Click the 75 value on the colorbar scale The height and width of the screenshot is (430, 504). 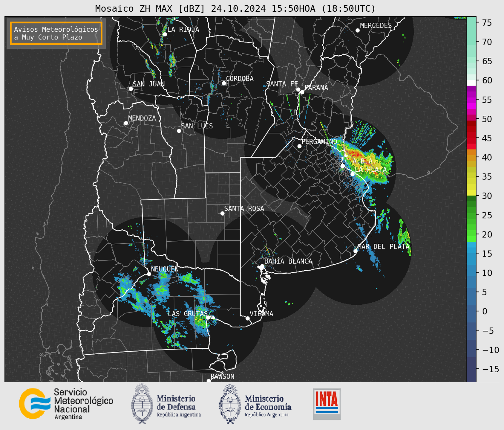point(487,23)
